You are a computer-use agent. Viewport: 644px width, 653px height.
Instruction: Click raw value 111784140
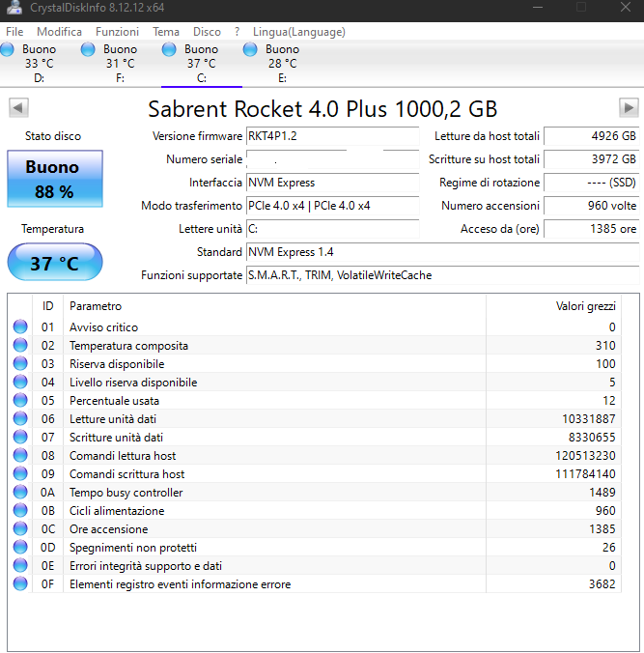coord(585,474)
